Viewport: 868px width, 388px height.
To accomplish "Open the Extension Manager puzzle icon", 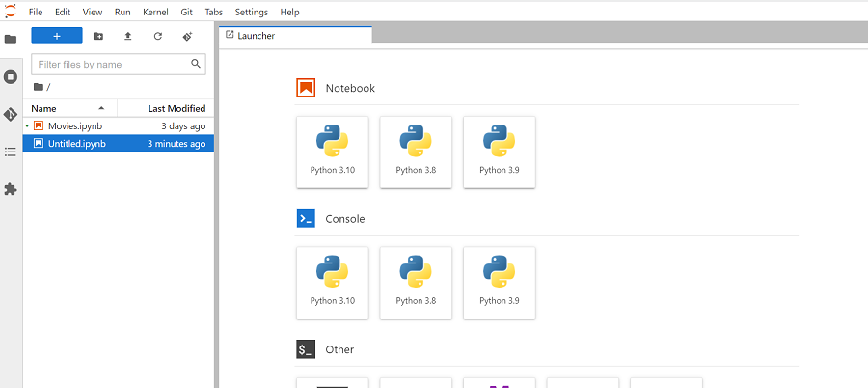I will (11, 189).
